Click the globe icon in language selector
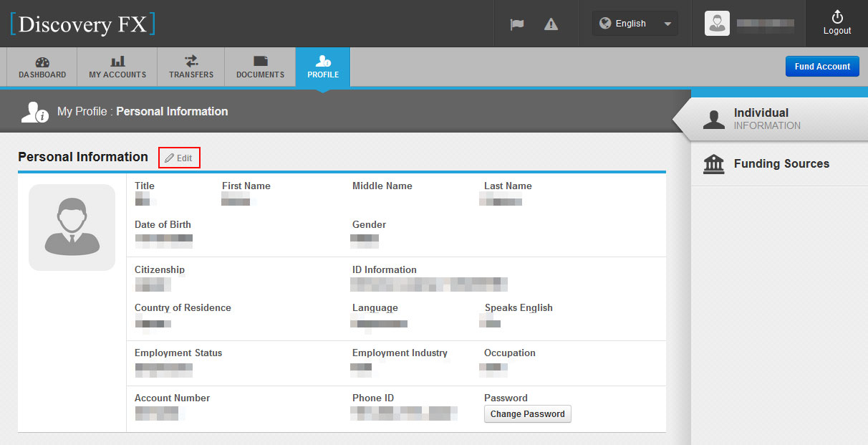The image size is (868, 445). (x=605, y=24)
